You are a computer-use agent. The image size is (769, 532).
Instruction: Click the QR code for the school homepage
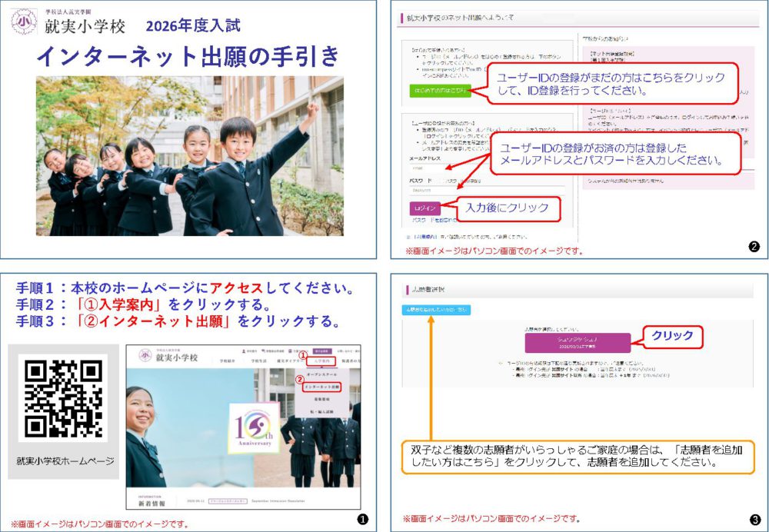coord(63,397)
